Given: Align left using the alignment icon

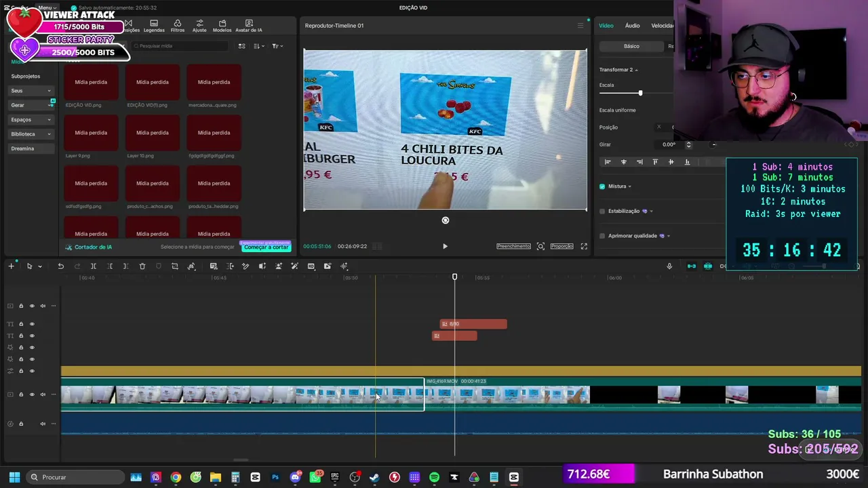Looking at the screenshot, I should coord(608,162).
